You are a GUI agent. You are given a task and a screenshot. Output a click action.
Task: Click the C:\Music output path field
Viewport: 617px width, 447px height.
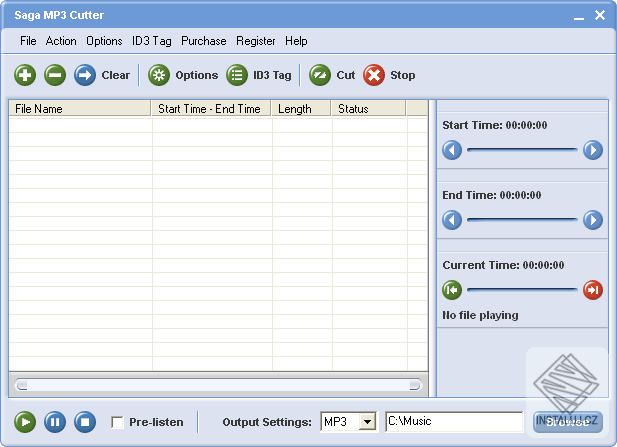coord(454,421)
